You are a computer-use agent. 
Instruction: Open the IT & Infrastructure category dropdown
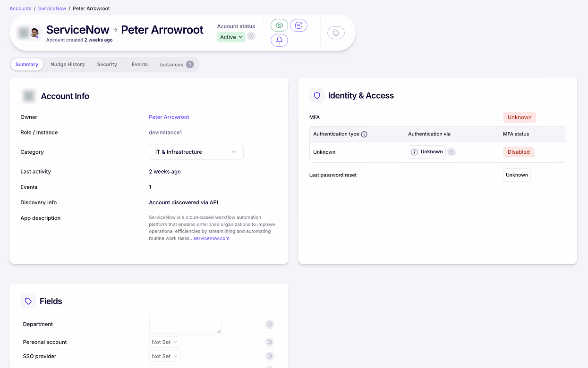coord(196,152)
